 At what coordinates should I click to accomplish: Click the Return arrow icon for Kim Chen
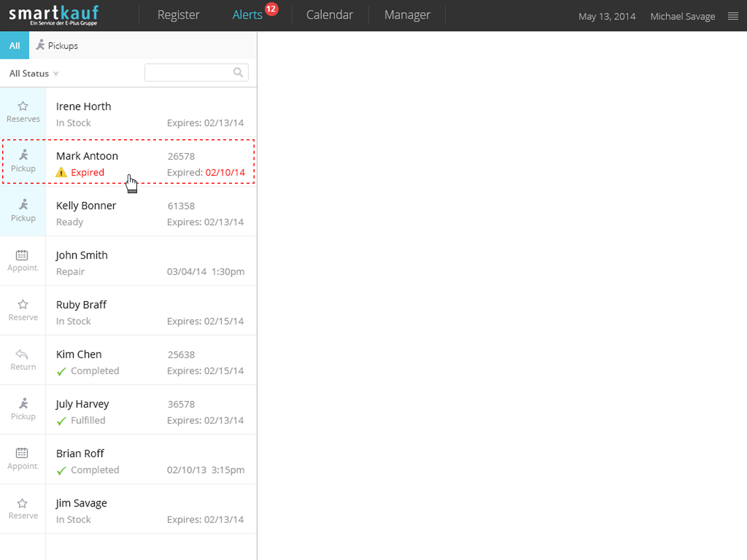22,354
